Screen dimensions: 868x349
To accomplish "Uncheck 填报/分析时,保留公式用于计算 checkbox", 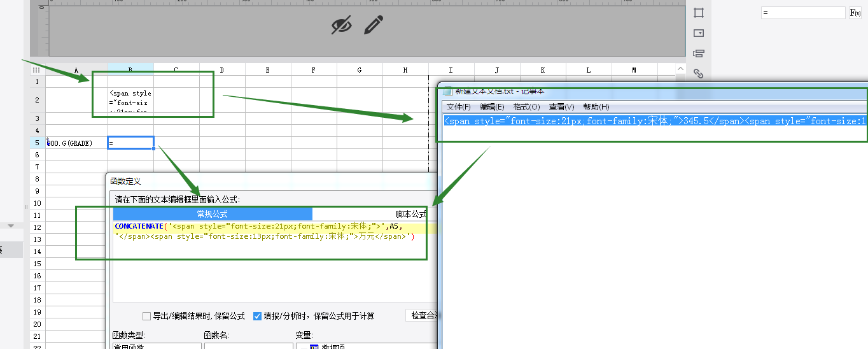I will click(258, 316).
